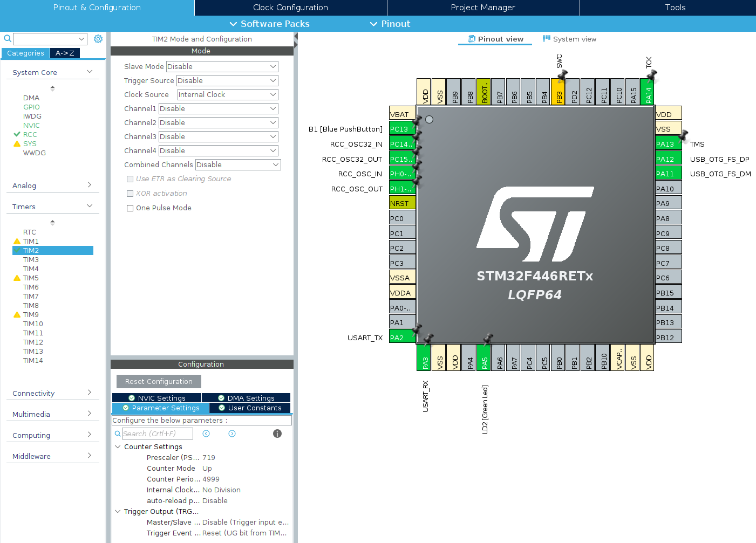Toggle XOR activation checkbox
Viewport: 756px width, 543px height.
(130, 194)
